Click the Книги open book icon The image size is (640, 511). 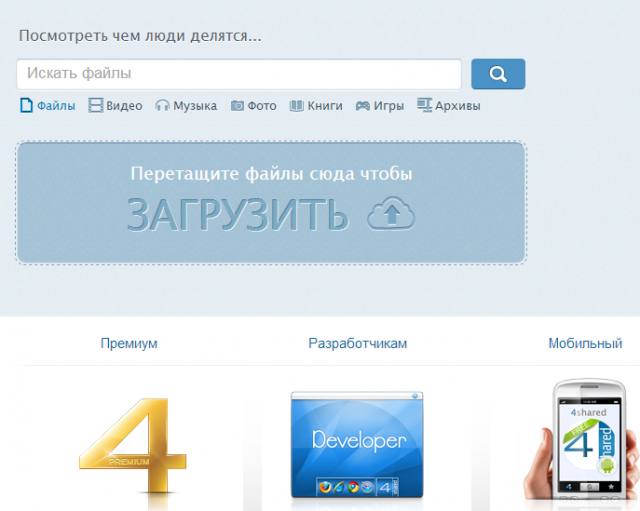pos(297,105)
